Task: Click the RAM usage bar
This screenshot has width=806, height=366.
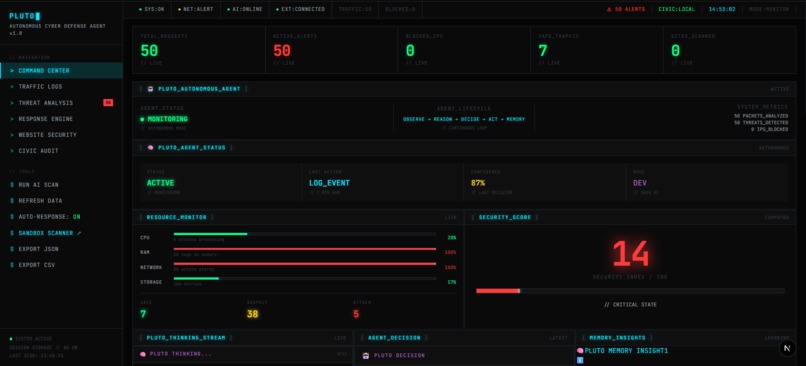Action: [305, 249]
